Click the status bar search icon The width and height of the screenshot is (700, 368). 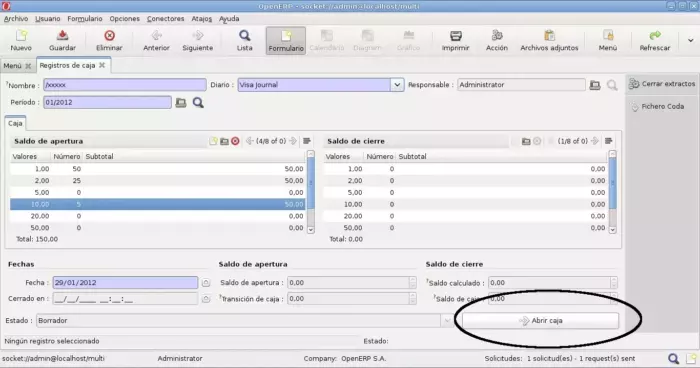(673, 358)
